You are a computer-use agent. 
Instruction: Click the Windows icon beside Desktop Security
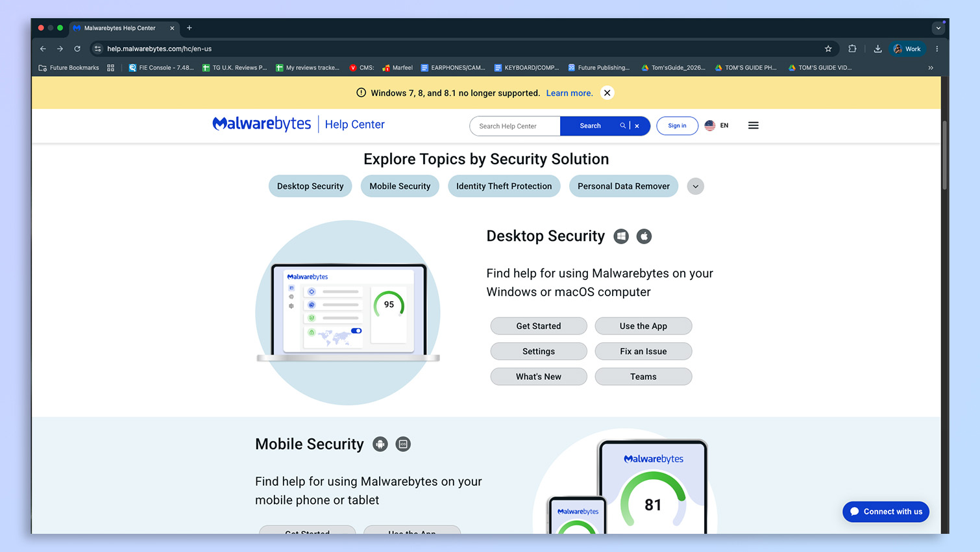click(x=621, y=236)
